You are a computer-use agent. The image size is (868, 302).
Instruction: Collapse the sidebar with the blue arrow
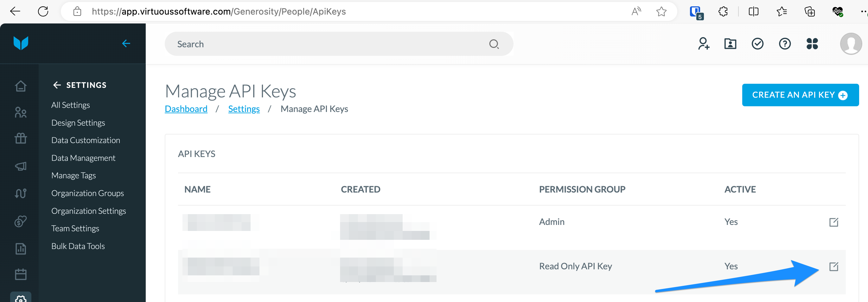point(126,43)
